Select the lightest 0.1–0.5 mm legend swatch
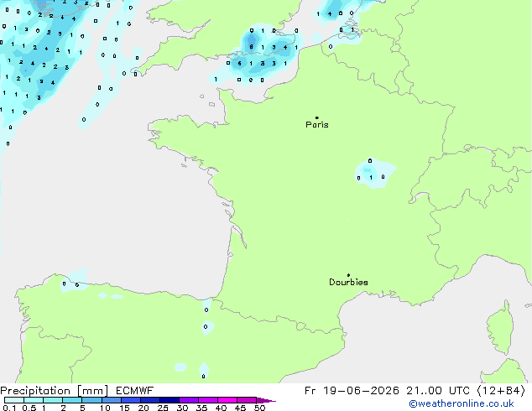 (14, 400)
